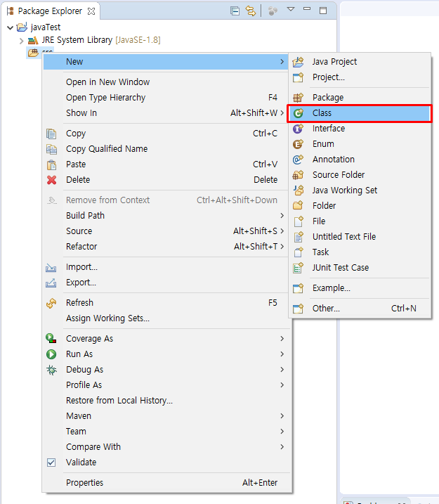This screenshot has height=504, width=439.
Task: Click the Debug As bug icon
Action: coord(51,370)
